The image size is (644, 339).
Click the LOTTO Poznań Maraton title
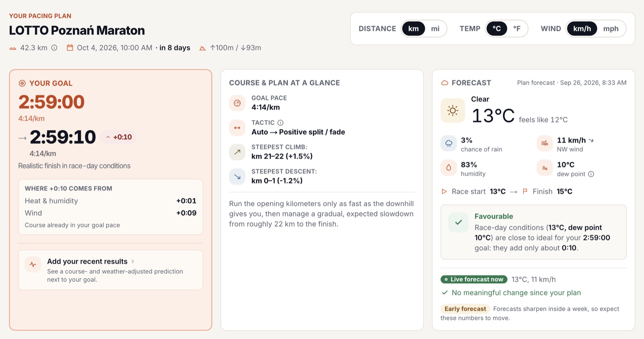77,30
